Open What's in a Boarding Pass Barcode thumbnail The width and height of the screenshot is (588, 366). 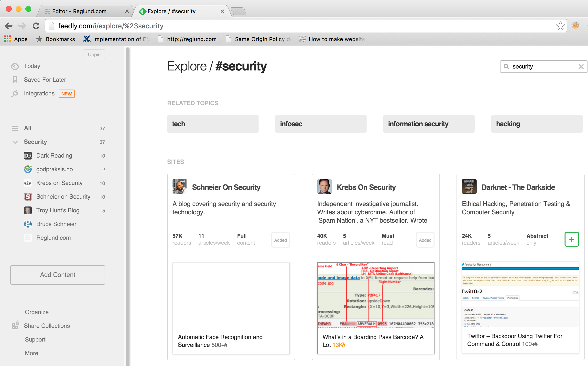tap(376, 295)
